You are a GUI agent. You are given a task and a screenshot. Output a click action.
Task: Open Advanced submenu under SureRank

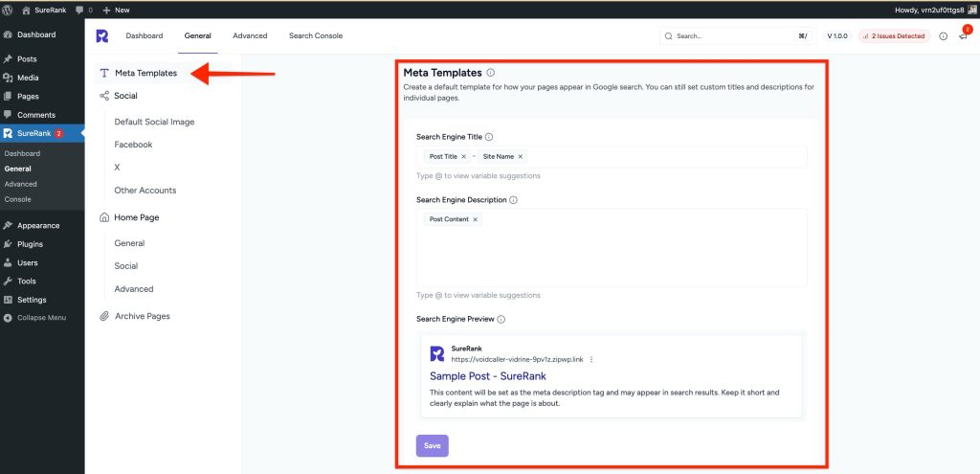pyautogui.click(x=21, y=185)
